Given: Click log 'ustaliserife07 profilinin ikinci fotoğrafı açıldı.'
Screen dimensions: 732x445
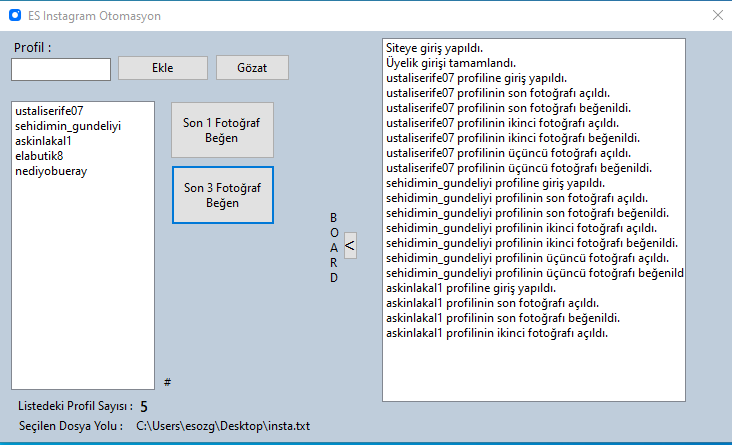Looking at the screenshot, I should coord(502,123).
